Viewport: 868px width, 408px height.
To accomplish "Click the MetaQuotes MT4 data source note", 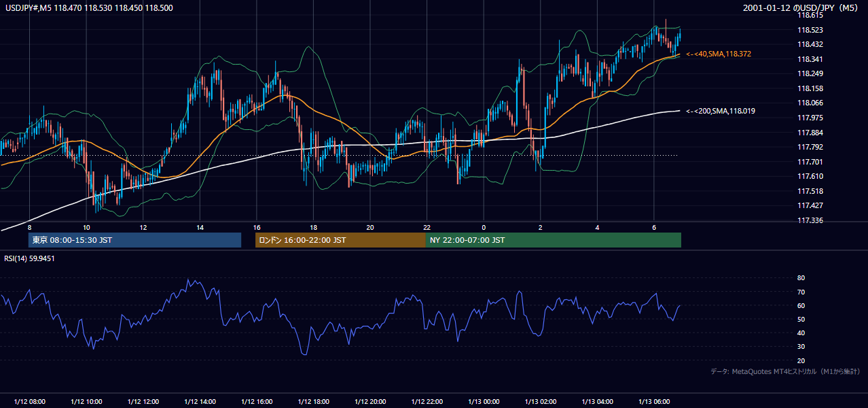I will [x=786, y=372].
